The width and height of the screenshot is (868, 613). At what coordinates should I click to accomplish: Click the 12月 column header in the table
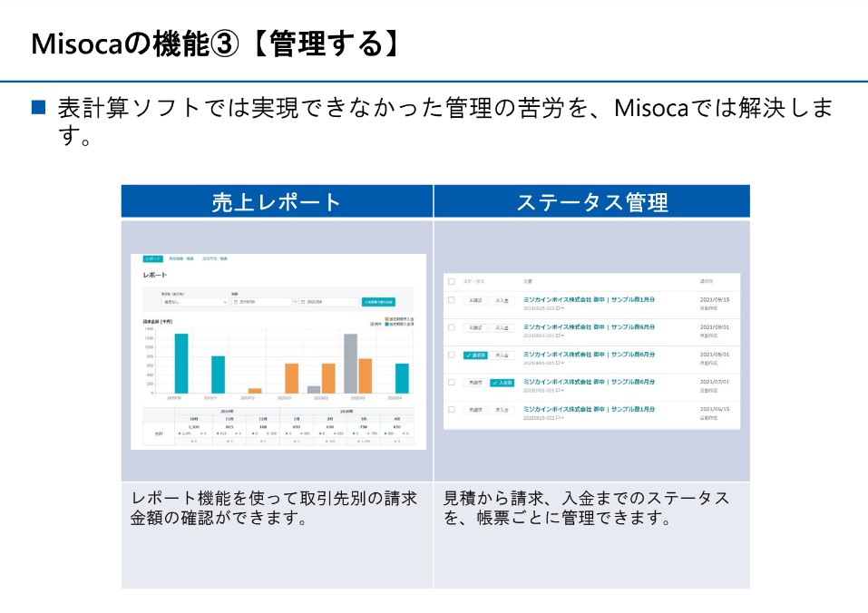264,419
